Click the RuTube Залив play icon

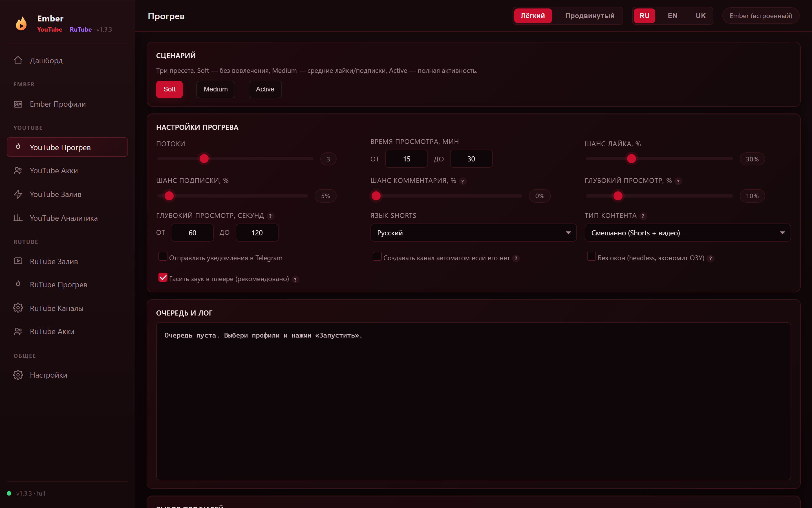coord(18,261)
